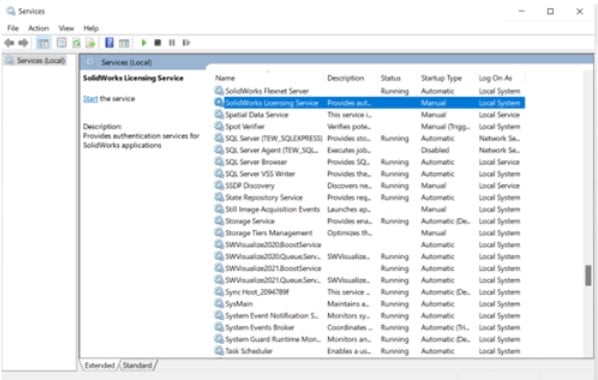
Task: Sort by the Log On As column header
Action: point(495,78)
